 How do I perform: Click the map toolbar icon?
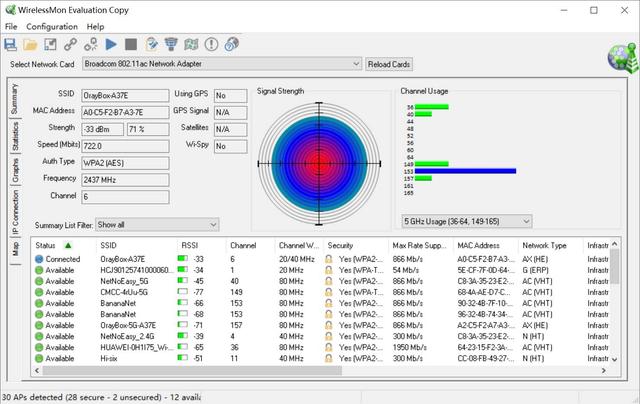point(191,44)
